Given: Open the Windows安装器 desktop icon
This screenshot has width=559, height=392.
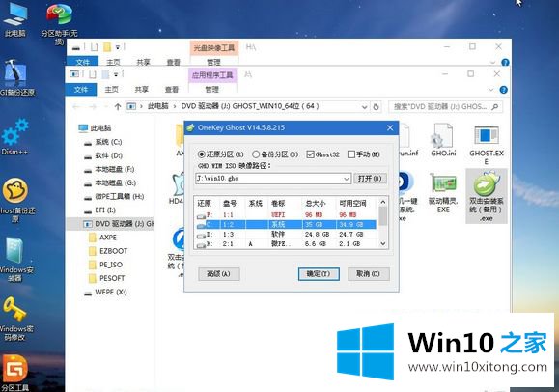Looking at the screenshot, I should pos(15,259).
